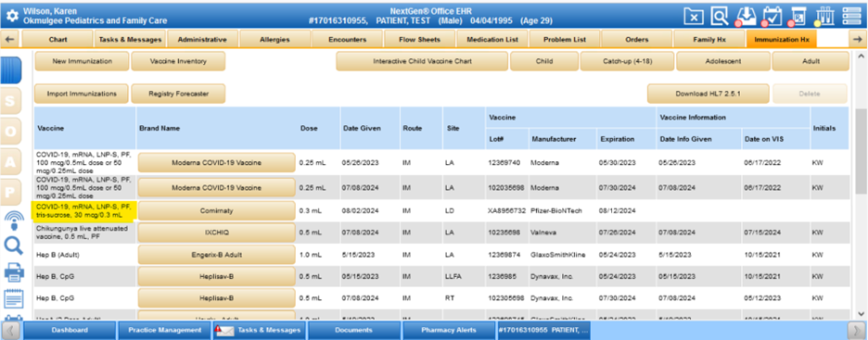Screen dimensions: 868x340
Task: Open the P section of SOAP sidebar
Action: click(x=11, y=192)
